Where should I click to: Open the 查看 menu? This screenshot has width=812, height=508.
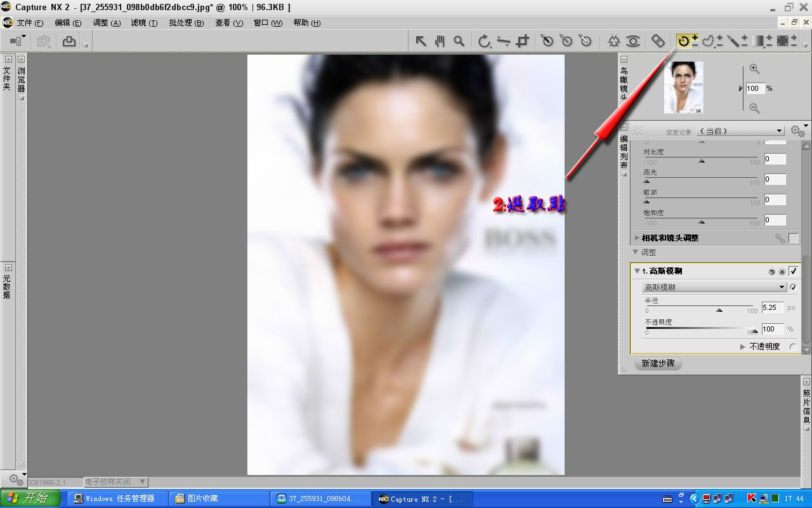[229, 23]
